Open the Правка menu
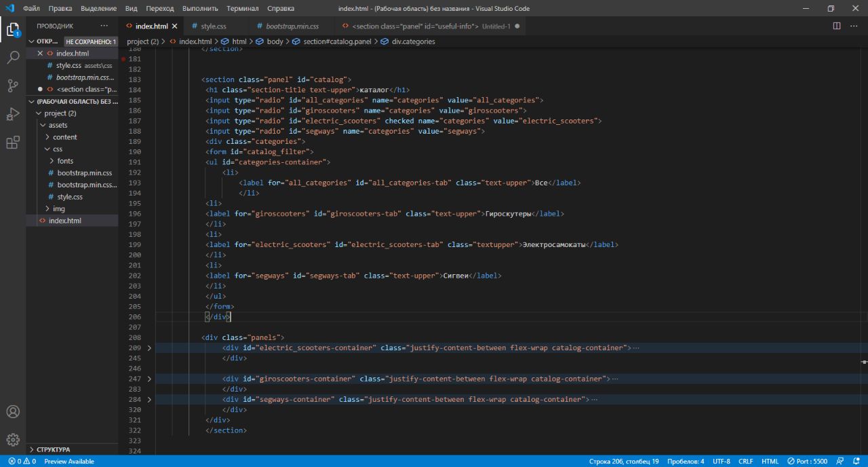 point(60,9)
